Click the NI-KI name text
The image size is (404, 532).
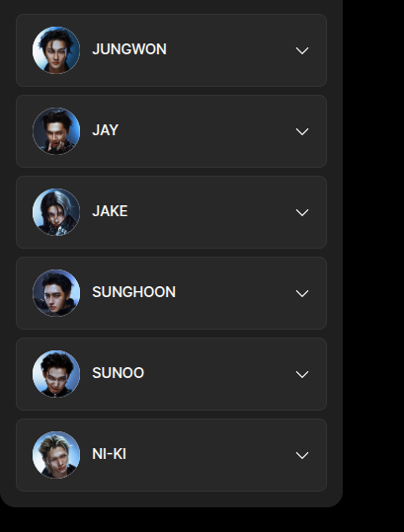coord(109,454)
